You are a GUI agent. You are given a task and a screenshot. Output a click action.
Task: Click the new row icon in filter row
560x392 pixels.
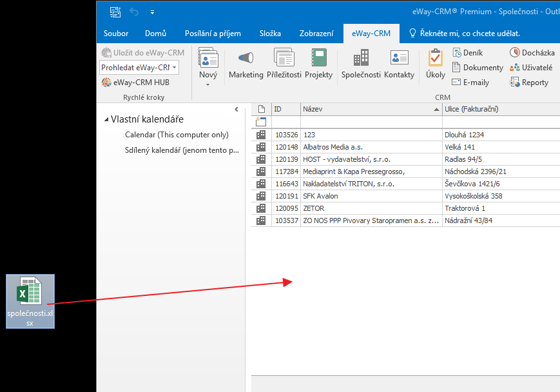click(x=261, y=122)
